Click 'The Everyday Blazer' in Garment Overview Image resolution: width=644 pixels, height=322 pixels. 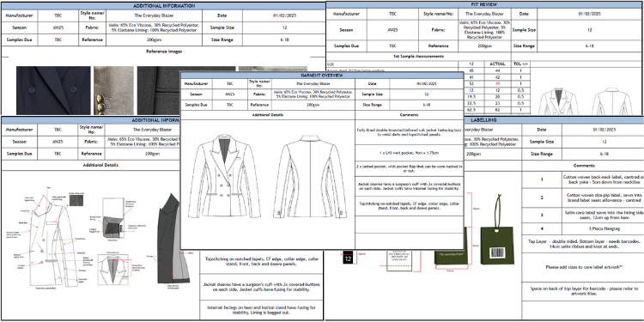[313, 83]
